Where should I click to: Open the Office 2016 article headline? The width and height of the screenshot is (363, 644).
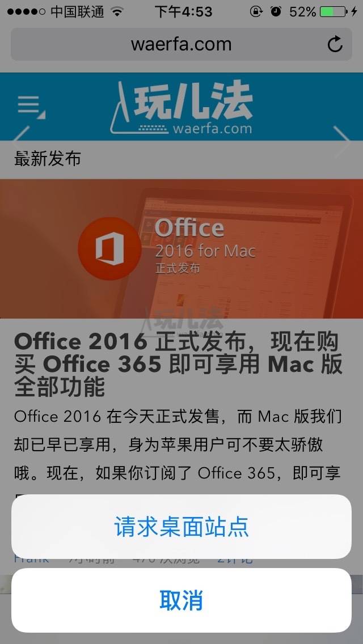point(178,364)
